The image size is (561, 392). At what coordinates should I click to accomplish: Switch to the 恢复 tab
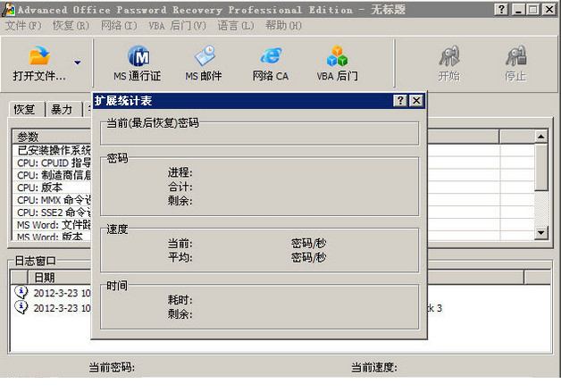[24, 109]
